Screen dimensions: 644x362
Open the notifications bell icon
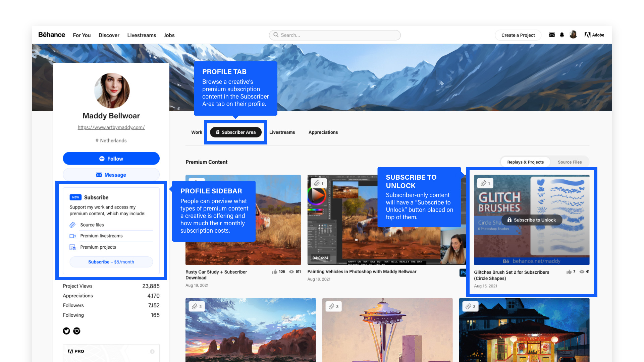pos(562,35)
